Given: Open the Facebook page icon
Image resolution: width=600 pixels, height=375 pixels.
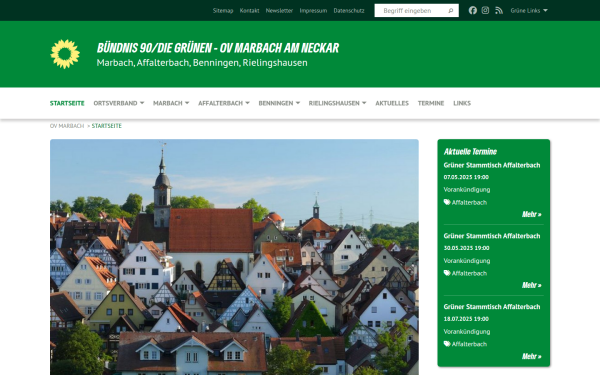Looking at the screenshot, I should 473,10.
